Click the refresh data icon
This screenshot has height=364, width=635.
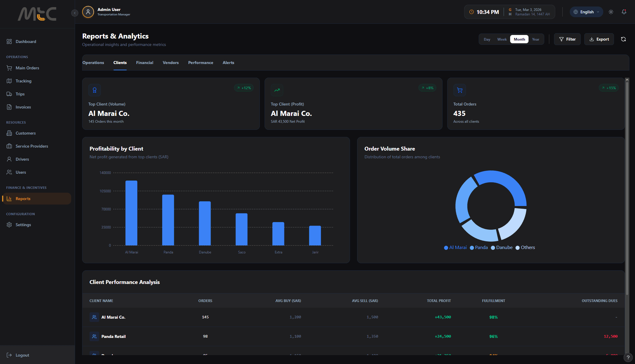(x=623, y=39)
